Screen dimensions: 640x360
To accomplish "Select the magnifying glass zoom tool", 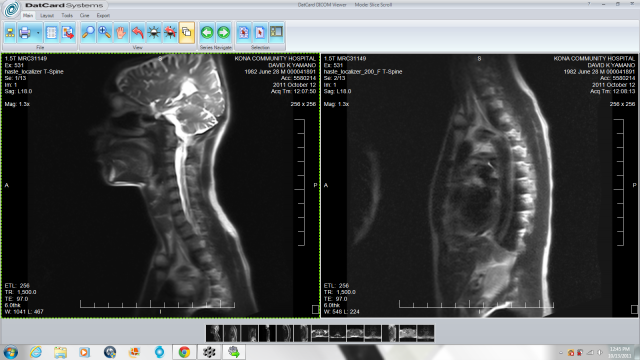I will pyautogui.click(x=88, y=32).
